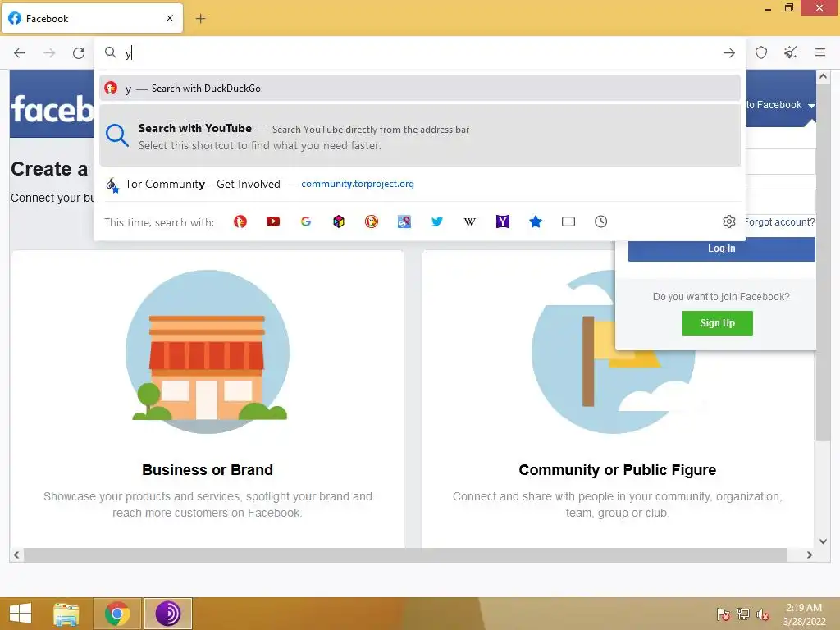
Task: Search with DuckDuckGo one-off icon
Action: [x=240, y=221]
